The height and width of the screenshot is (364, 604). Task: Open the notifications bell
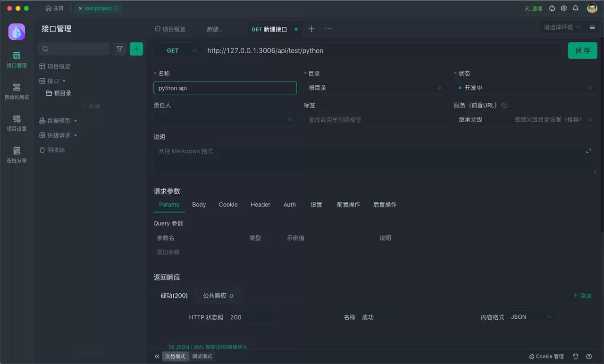pyautogui.click(x=576, y=8)
